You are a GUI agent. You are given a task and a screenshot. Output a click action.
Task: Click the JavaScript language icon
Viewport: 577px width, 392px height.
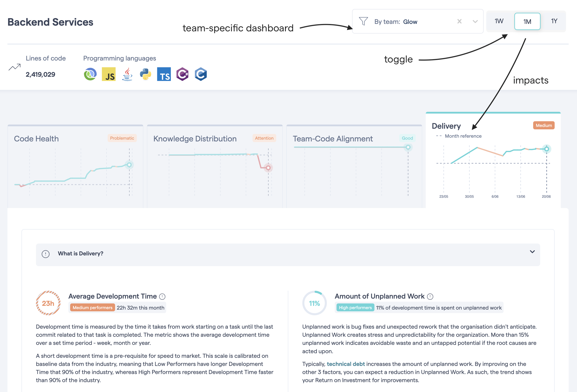point(109,74)
